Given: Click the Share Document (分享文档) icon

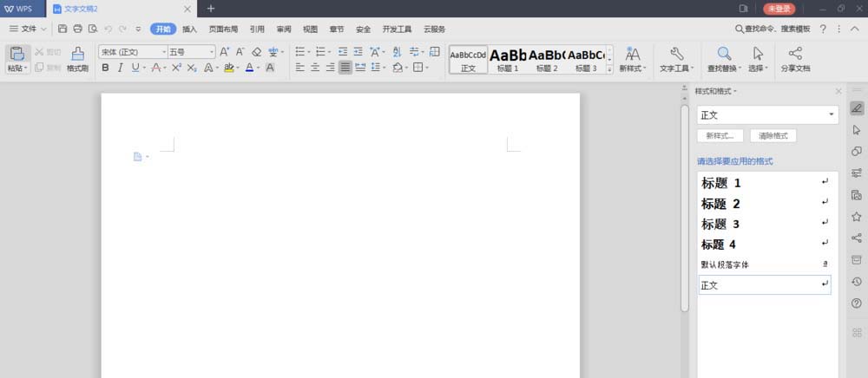Looking at the screenshot, I should [x=795, y=54].
